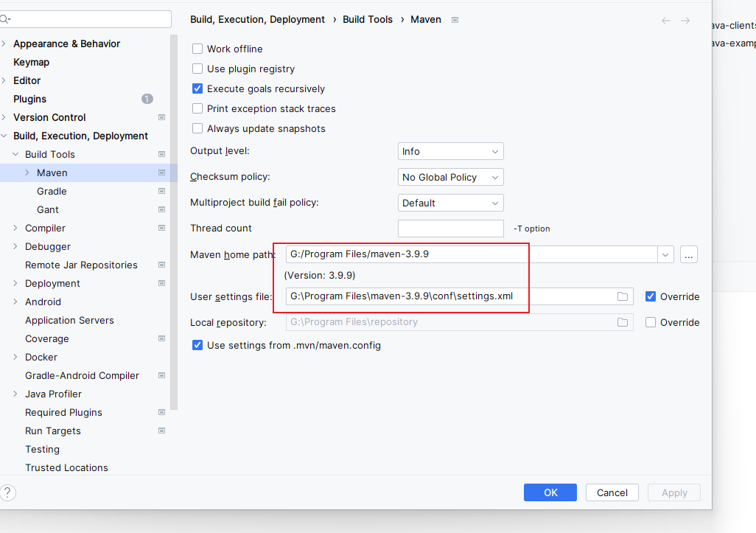Expand the Maven node chevron
The image size is (756, 533).
(27, 173)
